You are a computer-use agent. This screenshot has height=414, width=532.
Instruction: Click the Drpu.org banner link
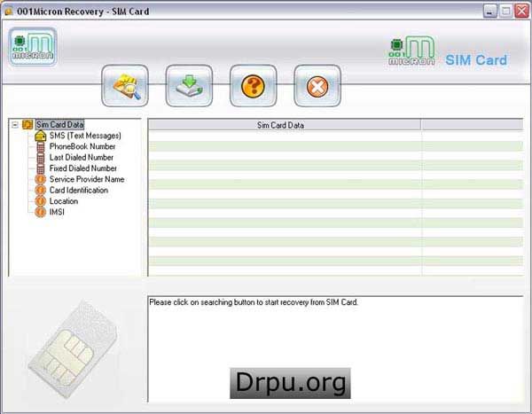(290, 383)
